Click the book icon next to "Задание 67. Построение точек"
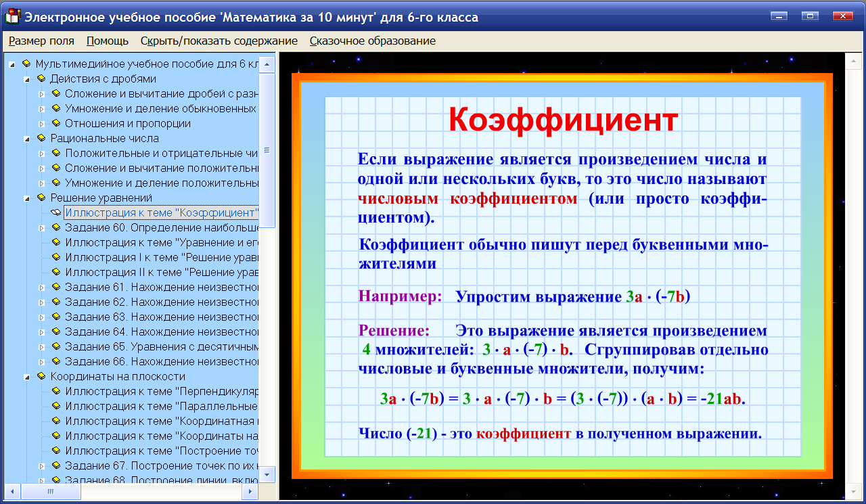The image size is (866, 504). 56,465
